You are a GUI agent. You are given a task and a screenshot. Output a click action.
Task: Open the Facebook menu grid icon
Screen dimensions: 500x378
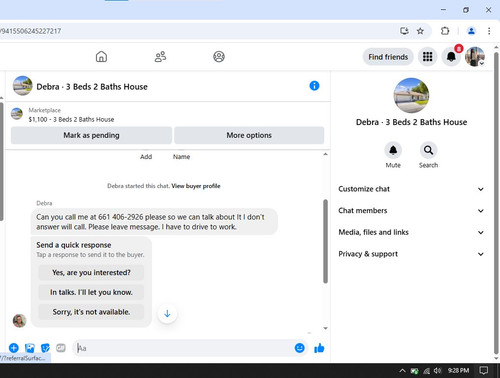pyautogui.click(x=428, y=57)
